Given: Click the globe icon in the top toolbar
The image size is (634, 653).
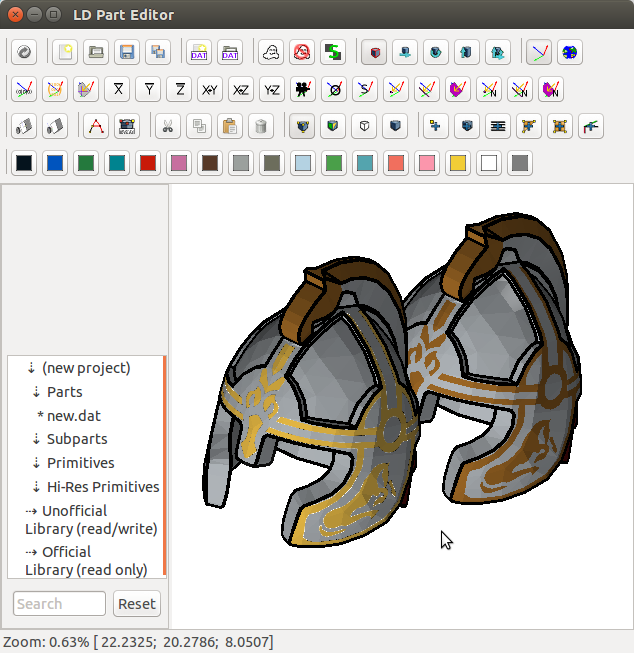Looking at the screenshot, I should 570,52.
